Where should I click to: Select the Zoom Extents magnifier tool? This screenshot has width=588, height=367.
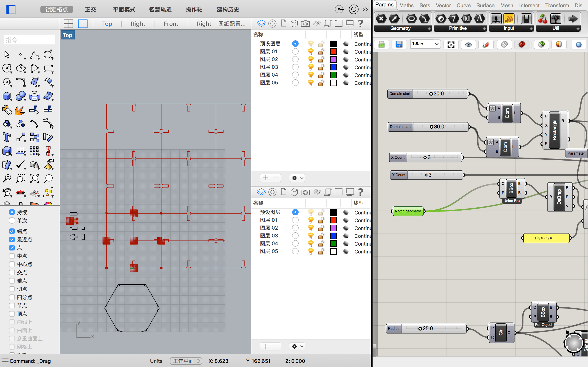pyautogui.click(x=34, y=178)
